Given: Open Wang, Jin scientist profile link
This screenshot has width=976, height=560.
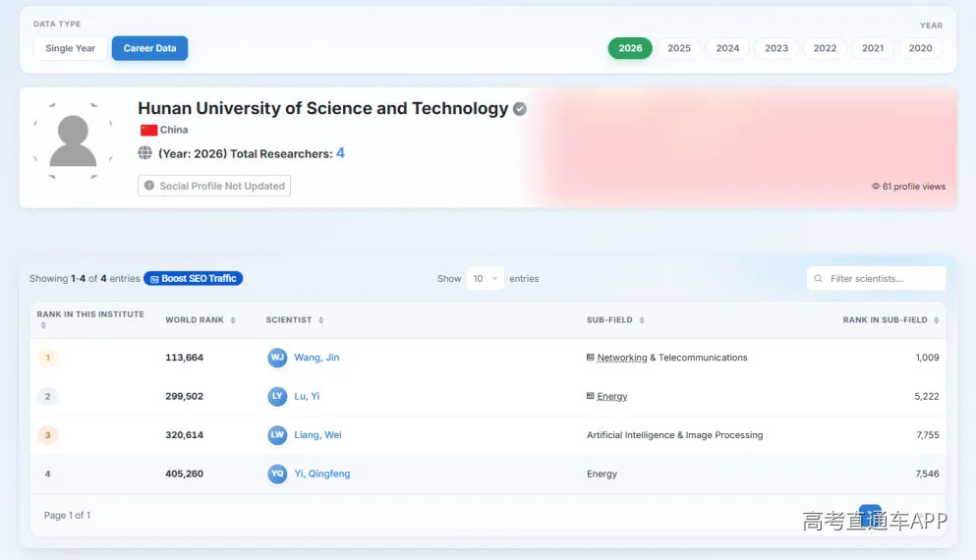Looking at the screenshot, I should click(316, 358).
